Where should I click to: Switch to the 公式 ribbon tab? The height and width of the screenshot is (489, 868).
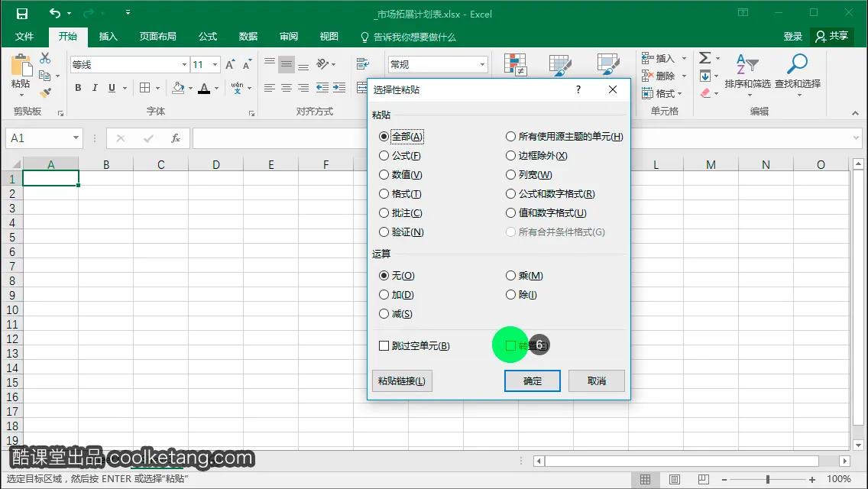tap(208, 37)
